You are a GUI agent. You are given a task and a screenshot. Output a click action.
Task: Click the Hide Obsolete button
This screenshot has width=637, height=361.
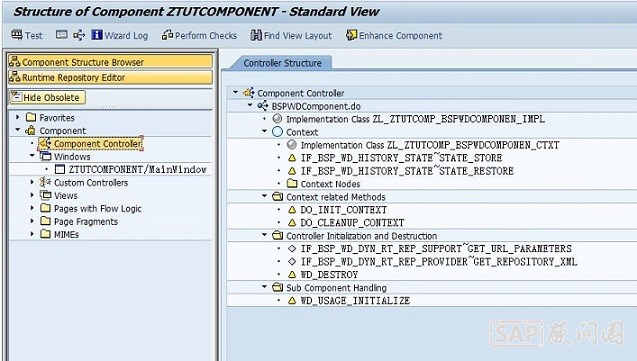(48, 97)
